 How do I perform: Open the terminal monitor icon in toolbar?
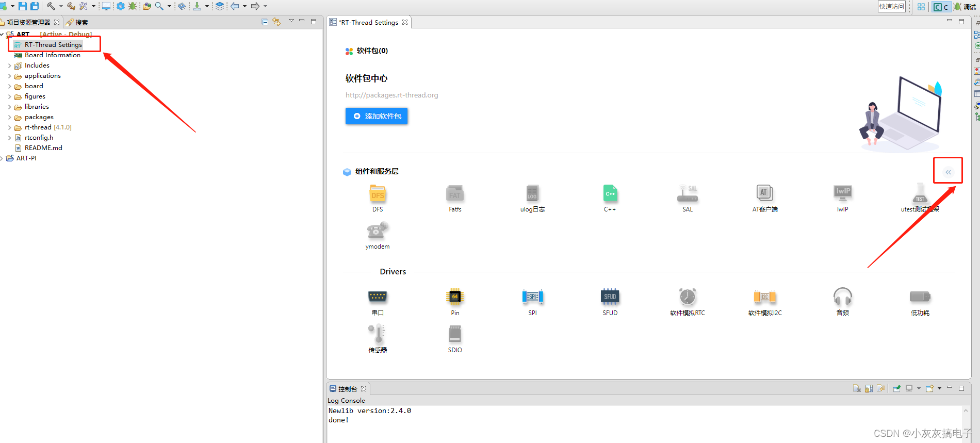coord(106,6)
